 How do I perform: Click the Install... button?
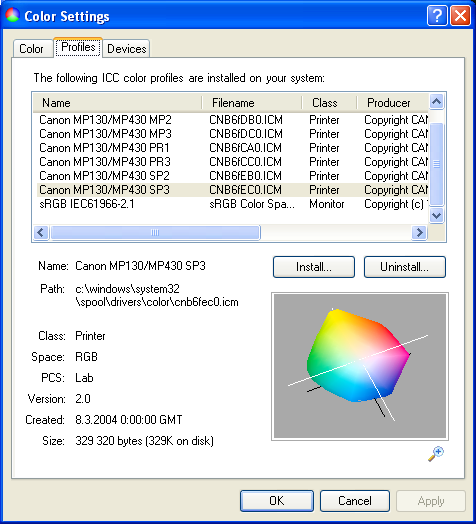314,267
